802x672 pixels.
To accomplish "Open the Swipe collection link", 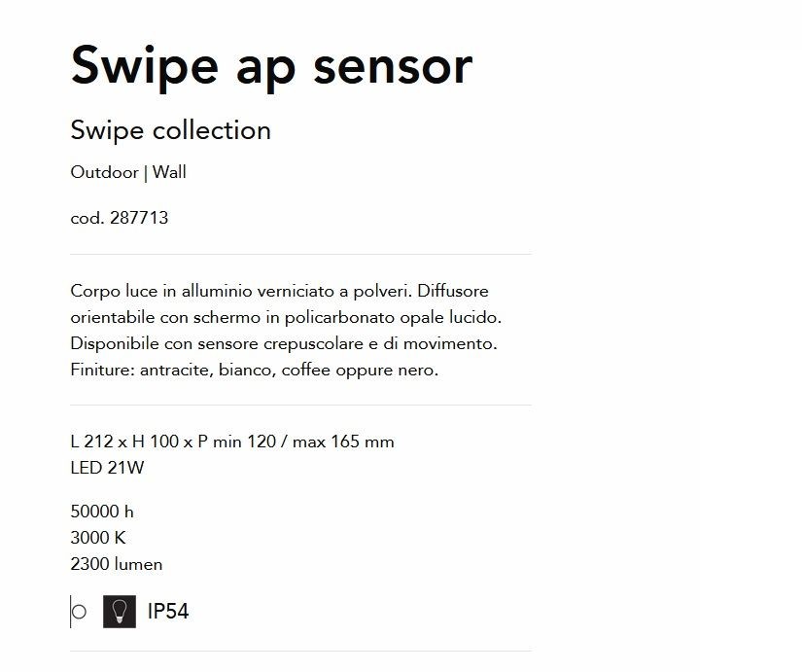I will tap(171, 130).
